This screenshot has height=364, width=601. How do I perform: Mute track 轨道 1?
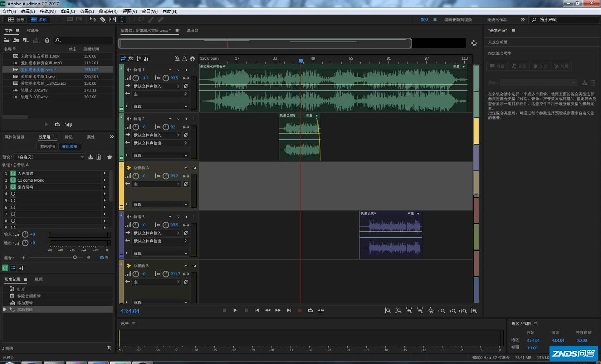170,70
